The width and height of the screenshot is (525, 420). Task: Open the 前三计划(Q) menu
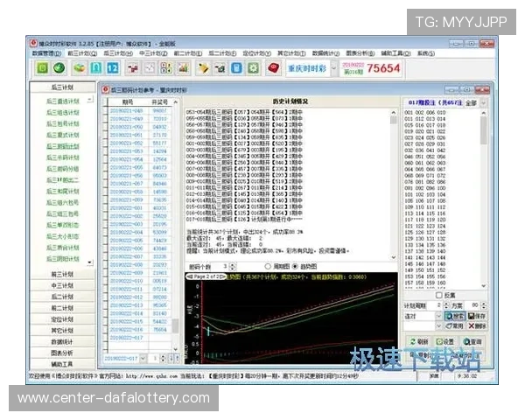(82, 53)
